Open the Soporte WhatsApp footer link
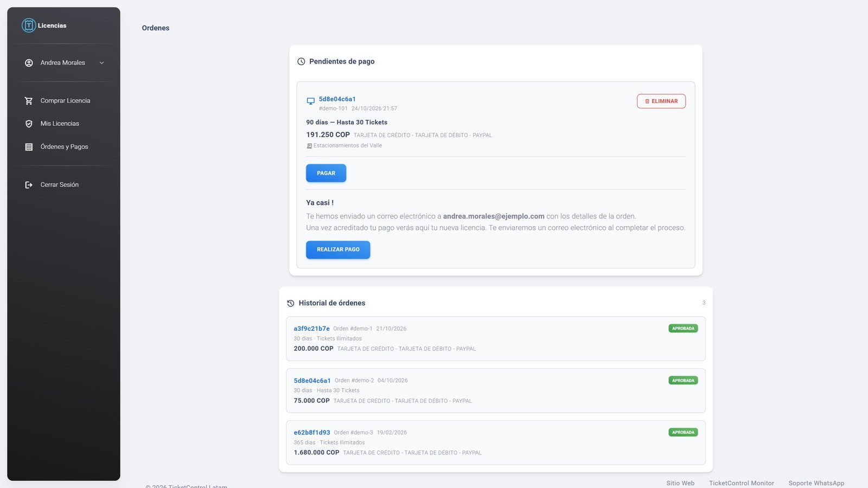Screen dimensions: 868x488 [816, 483]
